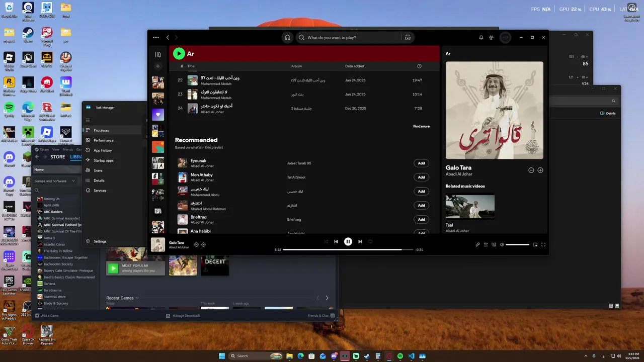644x362 pixels.
Task: Add Eyounak to the playlist
Action: (x=421, y=163)
